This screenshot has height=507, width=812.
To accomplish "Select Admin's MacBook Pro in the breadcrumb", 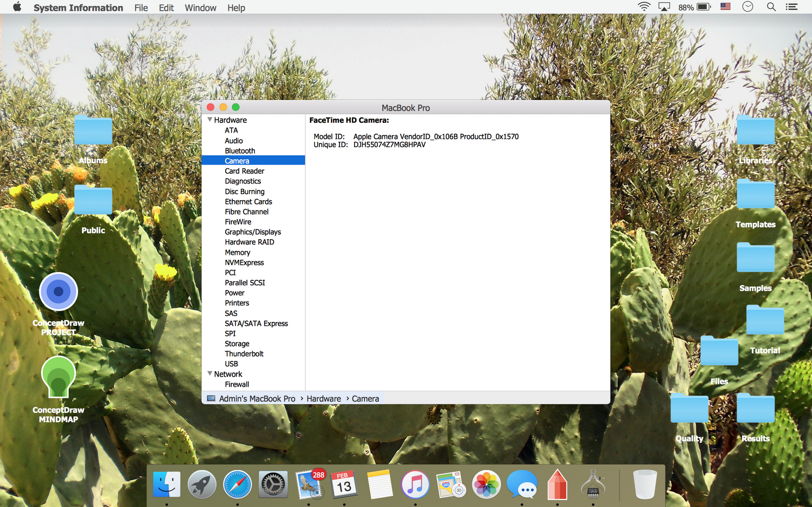I will click(x=257, y=398).
